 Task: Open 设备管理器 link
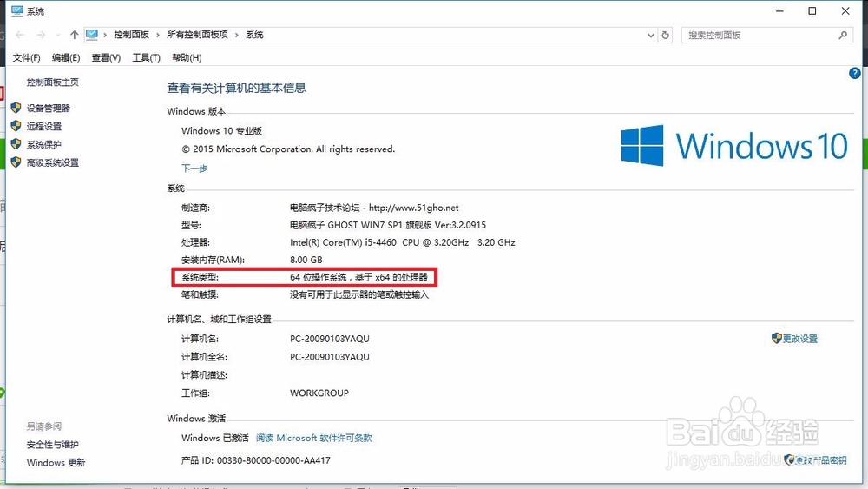49,108
